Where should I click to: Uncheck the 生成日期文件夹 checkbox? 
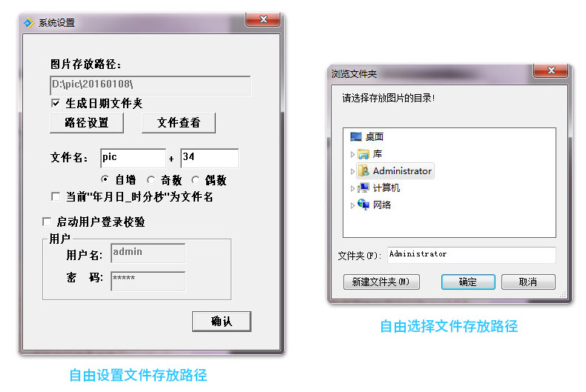56,103
